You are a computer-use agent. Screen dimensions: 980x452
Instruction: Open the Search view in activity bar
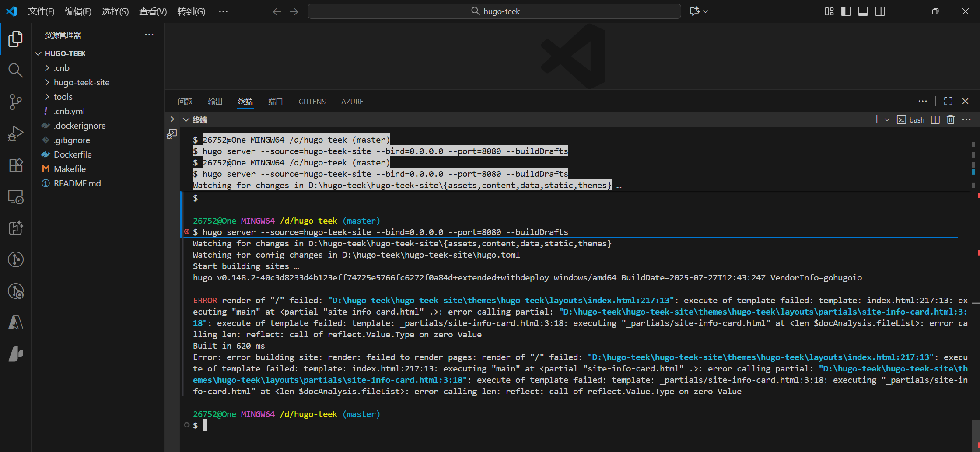pos(15,70)
